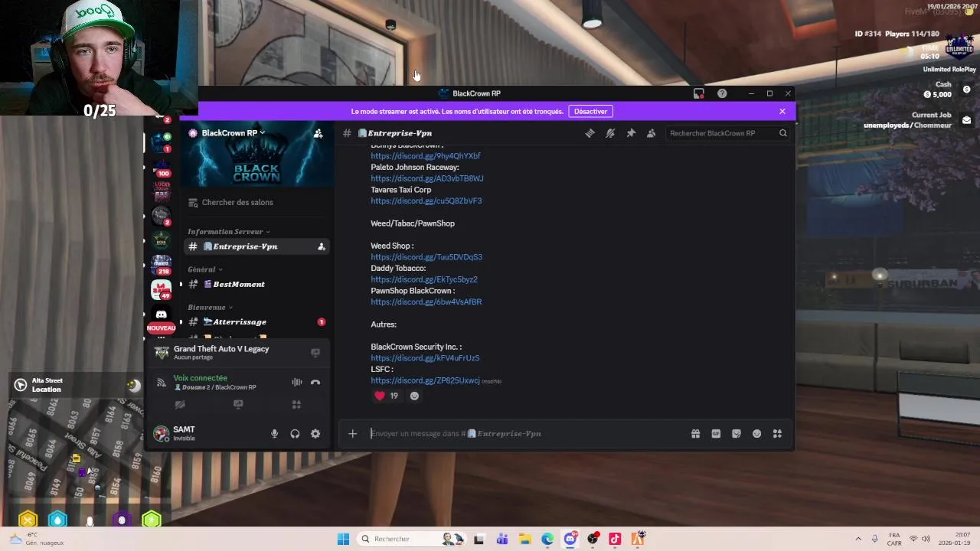Open the LSFC invite link

click(425, 380)
